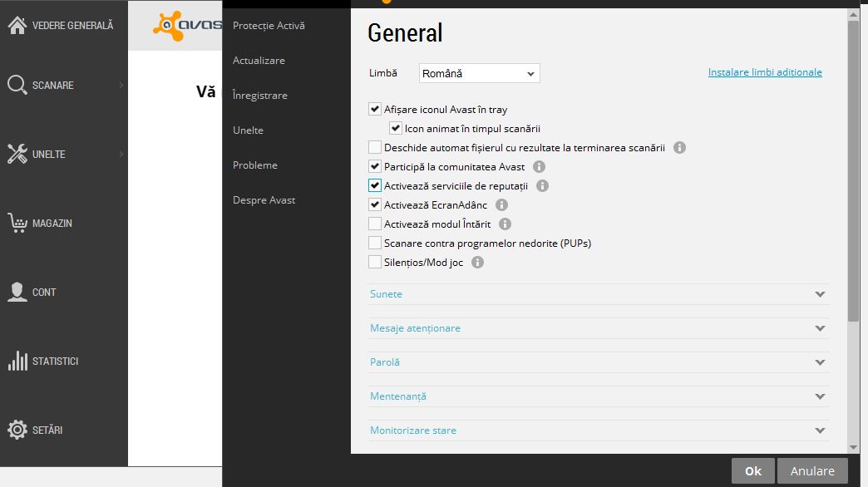The width and height of the screenshot is (868, 487).
Task: Open the Limbă Română dropdown
Action: point(480,73)
